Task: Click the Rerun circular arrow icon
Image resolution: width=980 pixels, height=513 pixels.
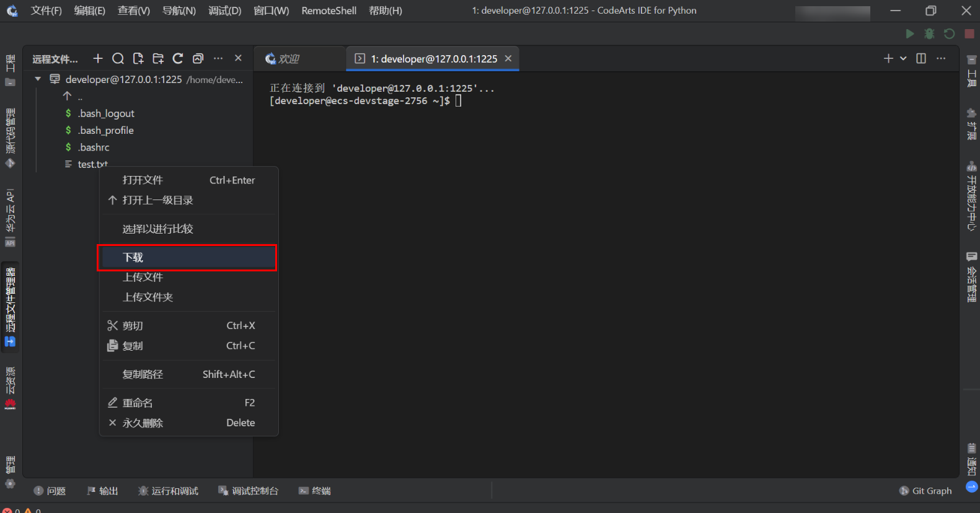Action: point(949,33)
